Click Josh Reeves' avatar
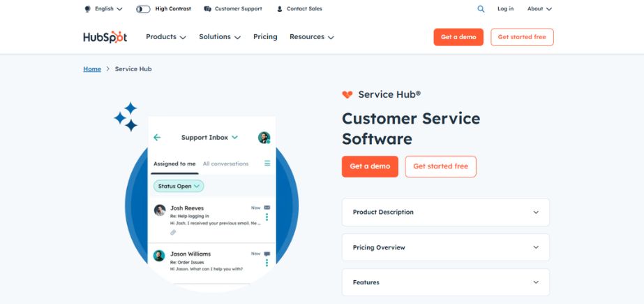 point(160,210)
